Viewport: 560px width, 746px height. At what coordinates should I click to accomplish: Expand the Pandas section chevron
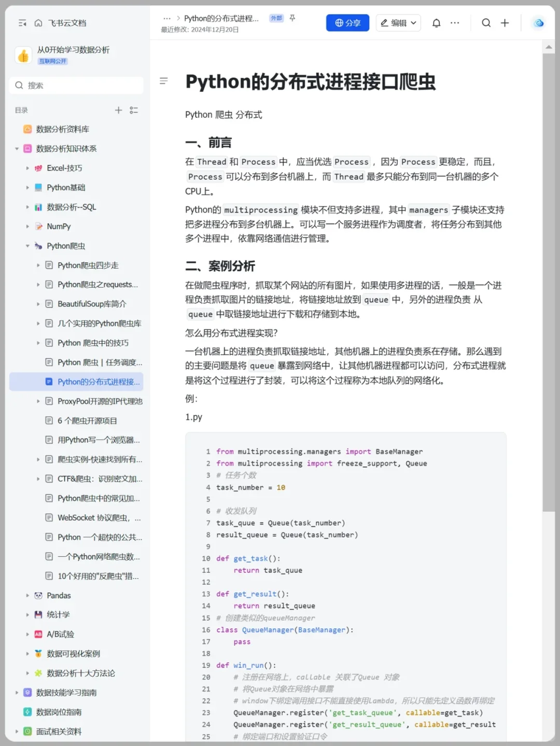pos(27,595)
